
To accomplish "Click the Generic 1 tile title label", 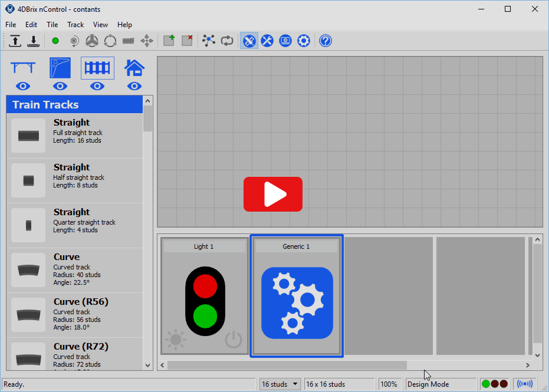I will tap(296, 246).
